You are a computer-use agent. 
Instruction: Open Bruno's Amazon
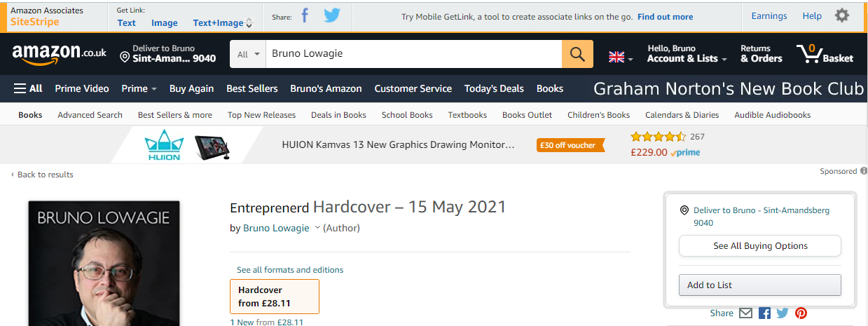(x=326, y=88)
